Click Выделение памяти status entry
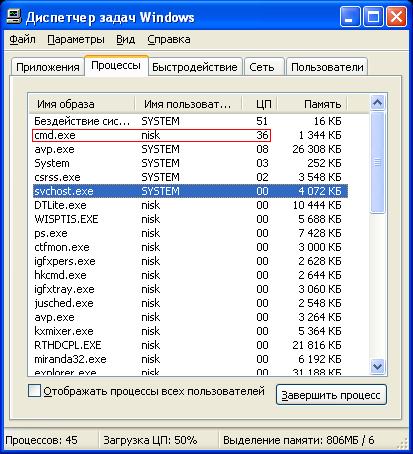Screen dimensions: 413x454 (299, 440)
